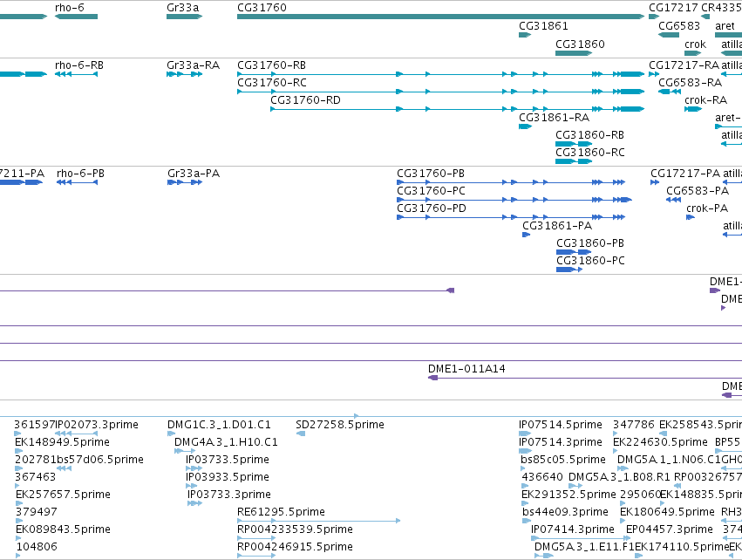Select the CG31860-RC transcript
This screenshot has height=560, width=742.
(x=574, y=161)
